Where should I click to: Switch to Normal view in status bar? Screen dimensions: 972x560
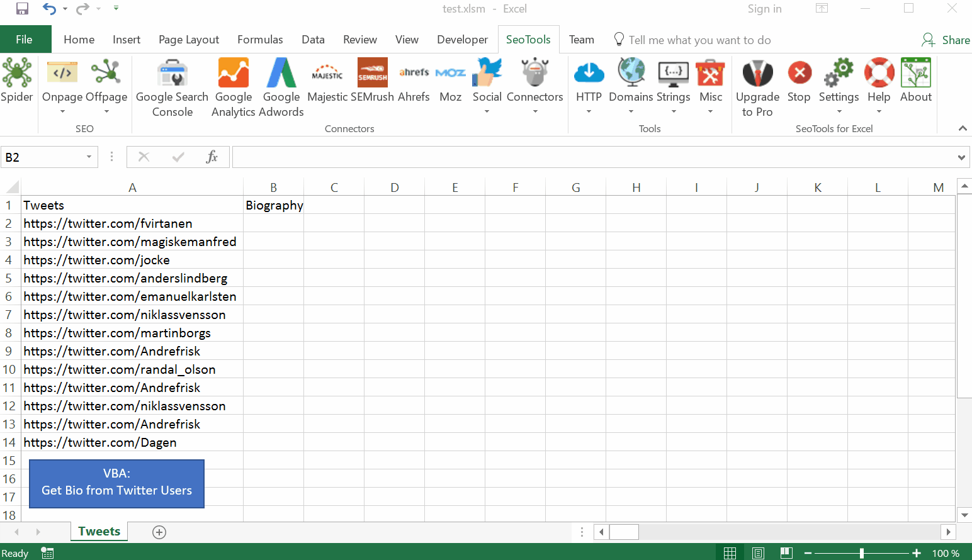pyautogui.click(x=730, y=552)
